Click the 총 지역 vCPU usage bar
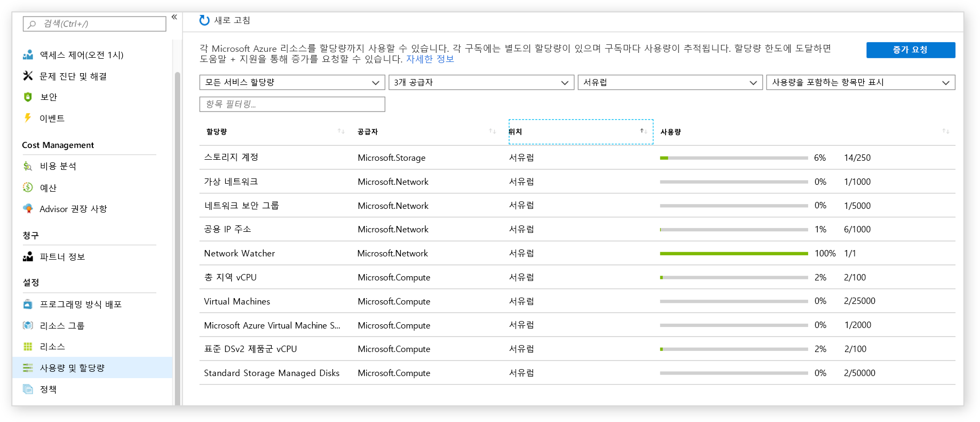This screenshot has width=980, height=422. [733, 278]
